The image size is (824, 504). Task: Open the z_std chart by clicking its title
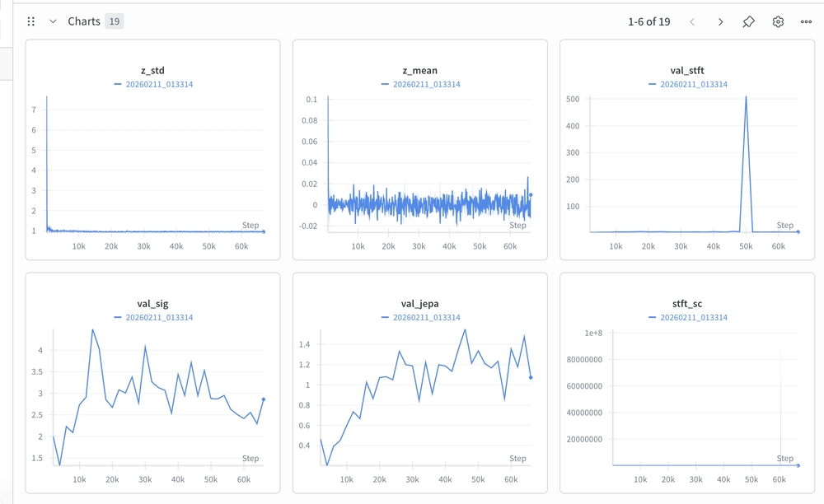(152, 71)
